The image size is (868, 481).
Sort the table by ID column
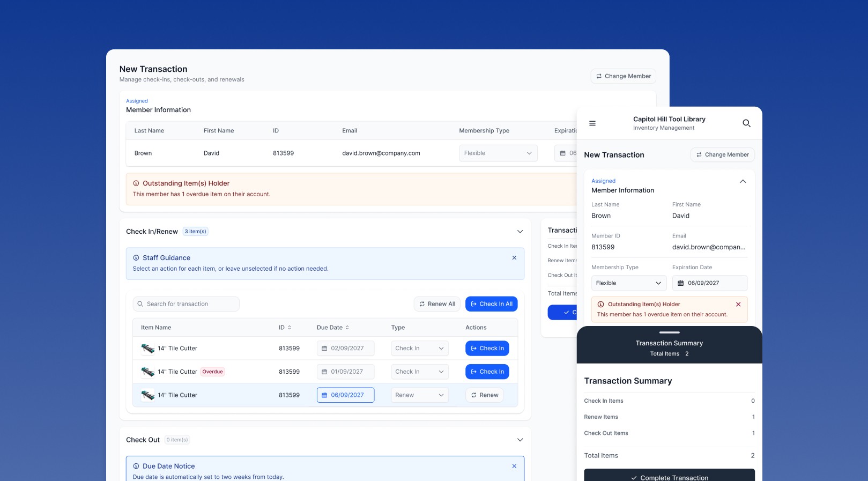[290, 328]
